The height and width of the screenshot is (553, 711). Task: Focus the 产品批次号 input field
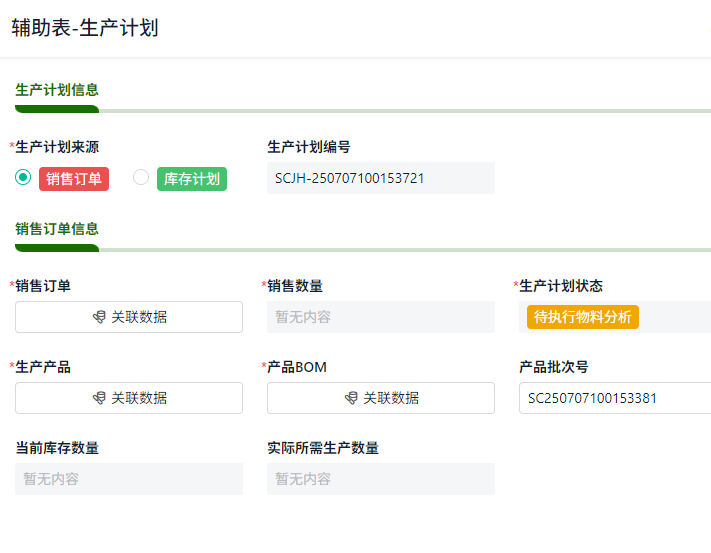coord(615,398)
